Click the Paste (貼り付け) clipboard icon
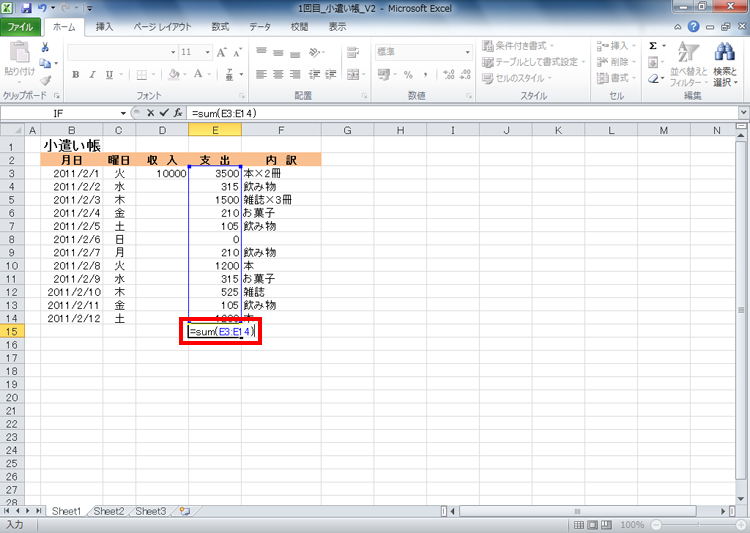This screenshot has width=750, height=533. (20, 51)
